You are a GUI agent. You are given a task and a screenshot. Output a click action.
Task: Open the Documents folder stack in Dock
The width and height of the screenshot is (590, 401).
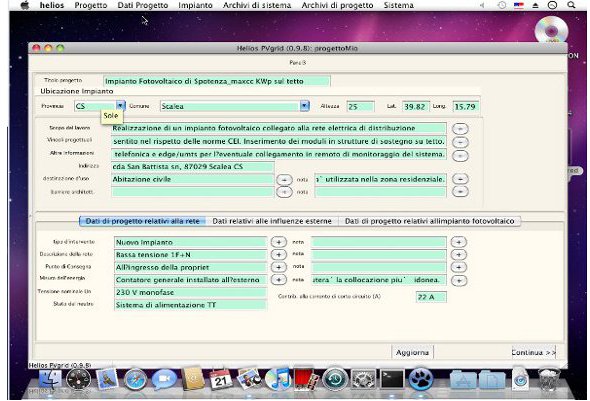pyautogui.click(x=492, y=380)
